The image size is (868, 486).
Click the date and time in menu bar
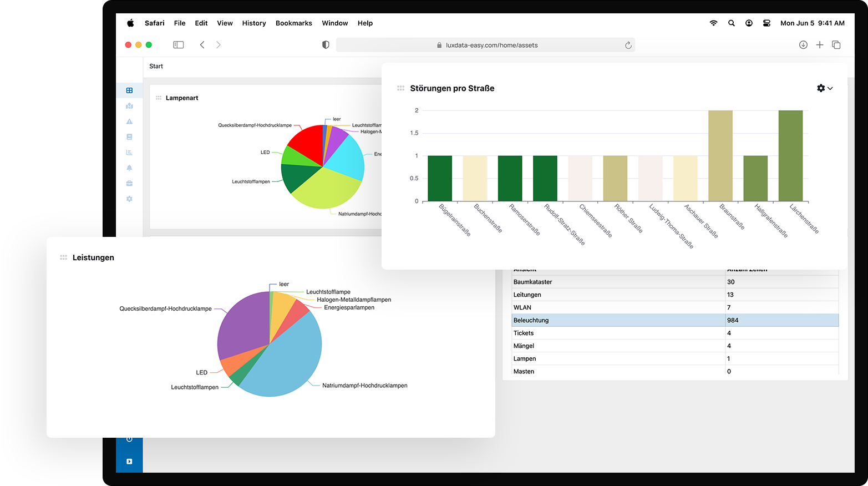[813, 23]
